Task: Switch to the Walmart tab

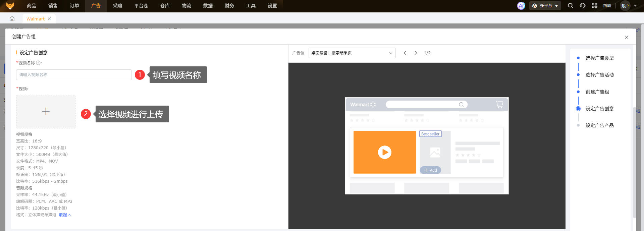Action: (x=36, y=19)
